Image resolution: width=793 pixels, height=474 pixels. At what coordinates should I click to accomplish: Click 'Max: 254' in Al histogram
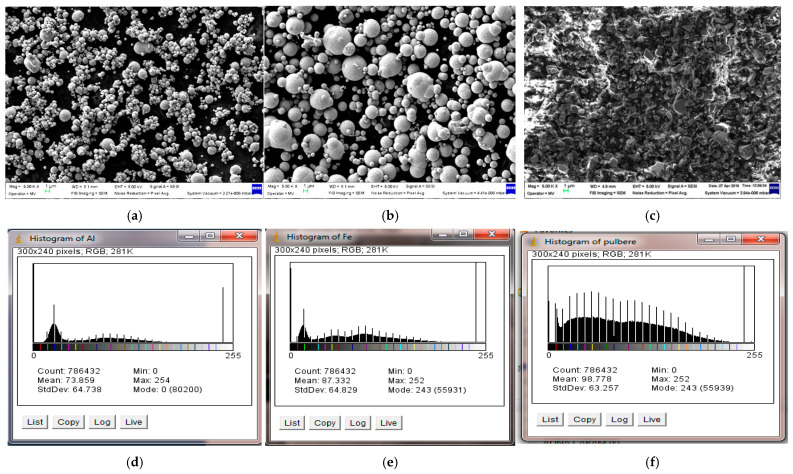pyautogui.click(x=152, y=380)
